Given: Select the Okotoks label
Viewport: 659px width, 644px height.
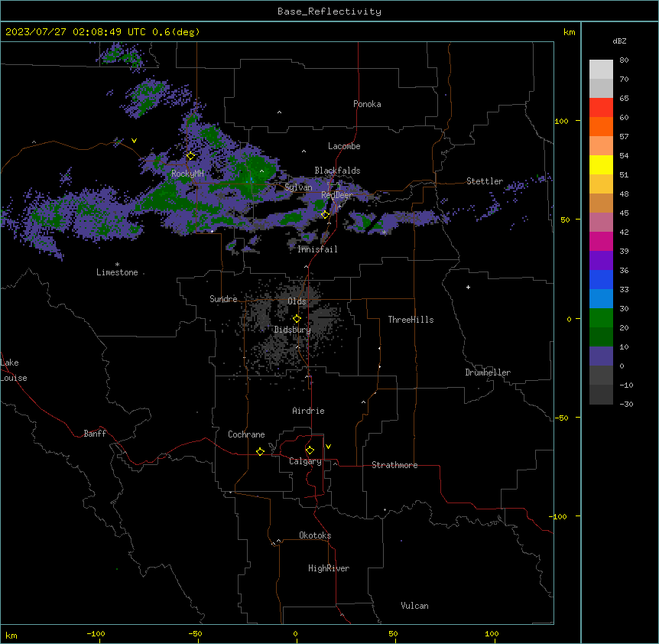Looking at the screenshot, I should (315, 535).
